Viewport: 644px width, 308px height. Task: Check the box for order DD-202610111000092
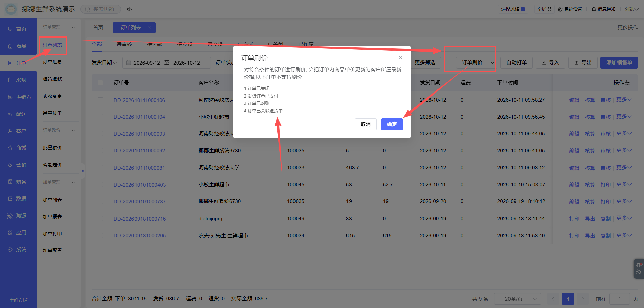[100, 151]
